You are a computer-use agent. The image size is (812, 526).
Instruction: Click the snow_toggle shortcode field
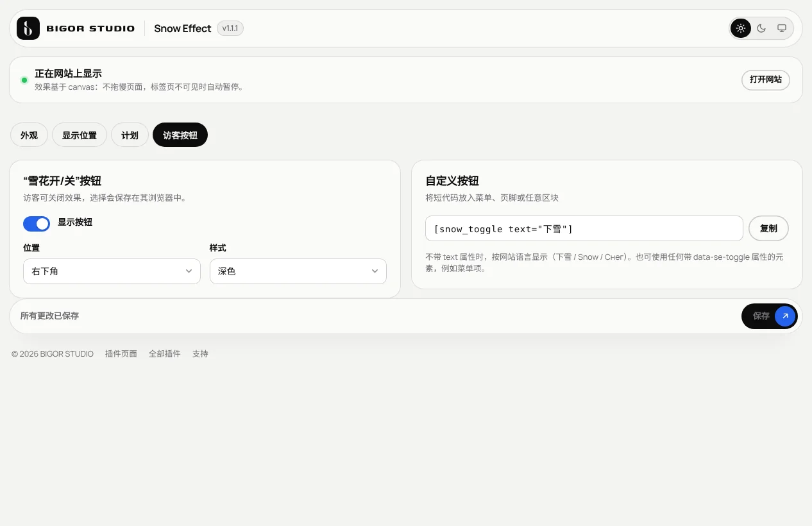click(x=584, y=229)
